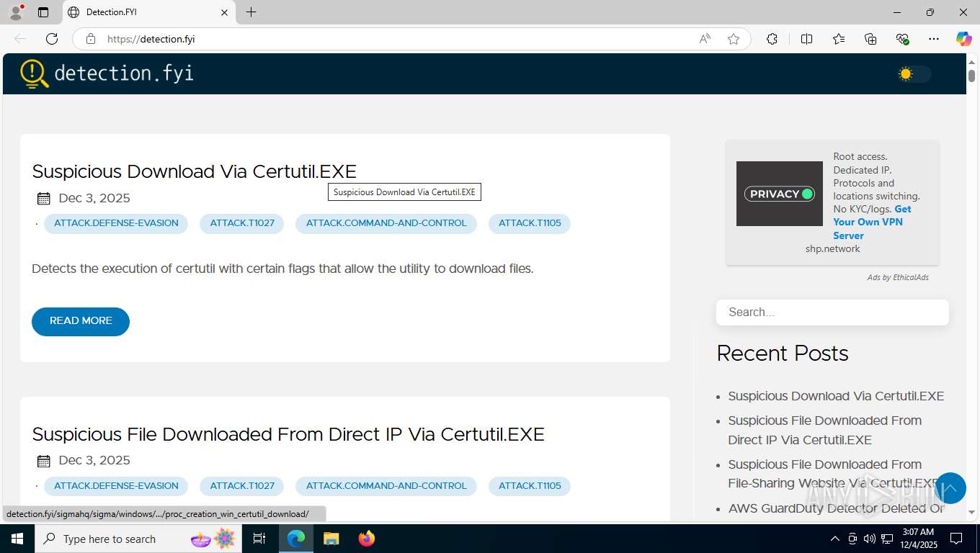
Task: Add page to favorites star icon
Action: [734, 39]
